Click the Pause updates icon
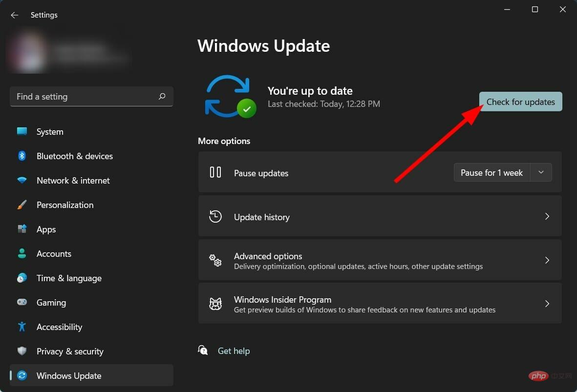577x392 pixels. click(215, 172)
